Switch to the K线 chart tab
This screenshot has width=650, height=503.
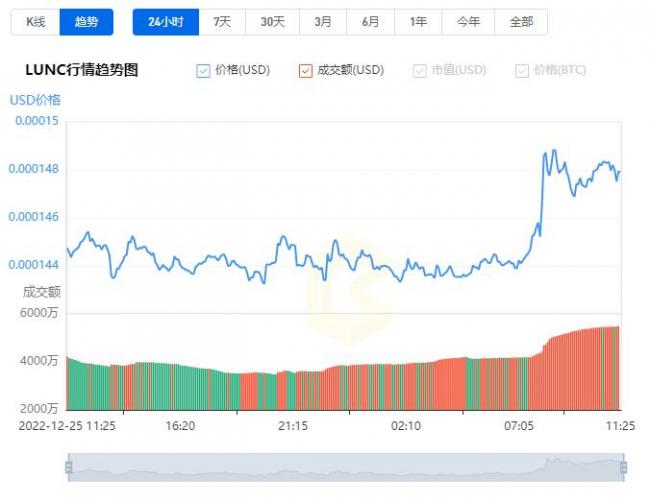click(35, 22)
